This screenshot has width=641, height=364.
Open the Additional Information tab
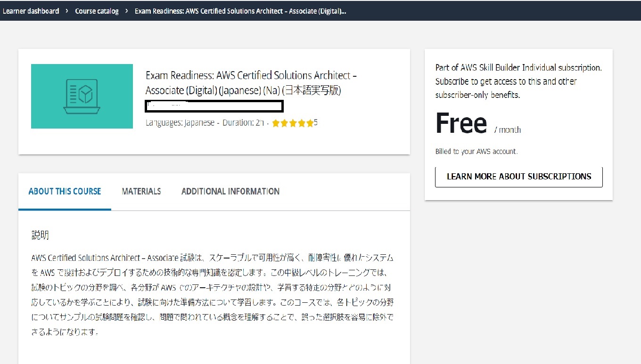(230, 191)
